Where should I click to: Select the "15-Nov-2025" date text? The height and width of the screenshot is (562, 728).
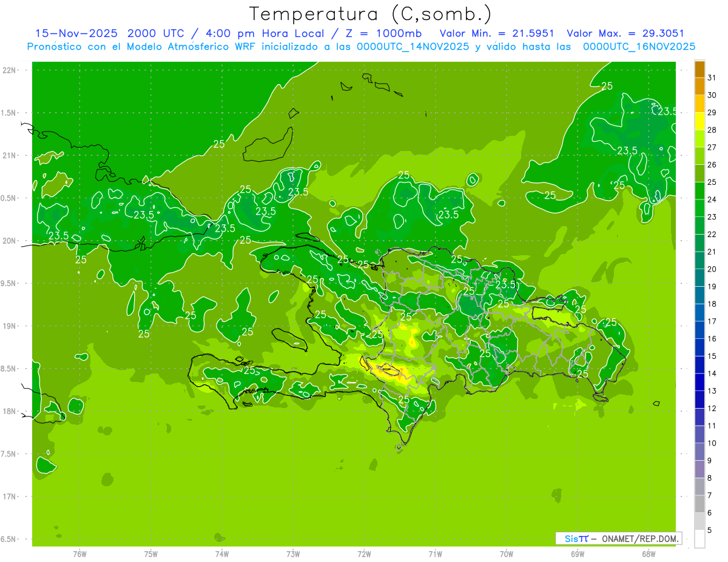coord(77,33)
